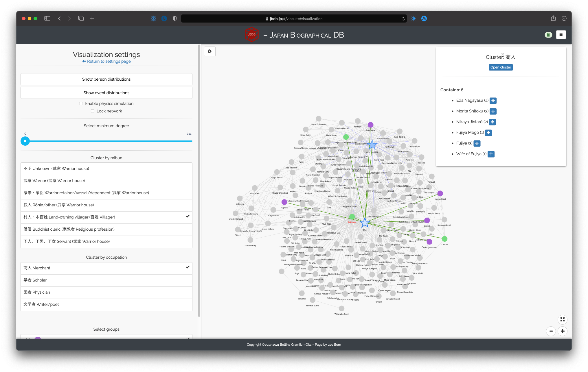Click the Masuda Raiji node
The width and height of the screenshot is (588, 372).
point(250,240)
